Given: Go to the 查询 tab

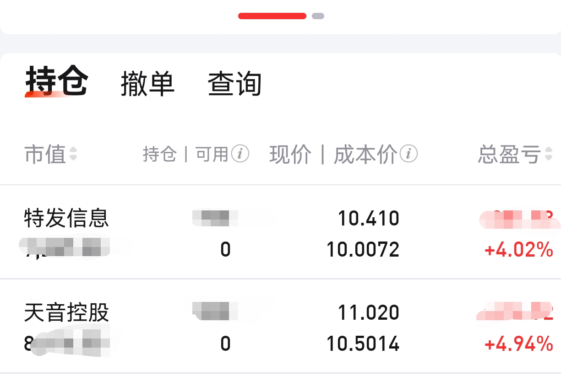Looking at the screenshot, I should 234,84.
